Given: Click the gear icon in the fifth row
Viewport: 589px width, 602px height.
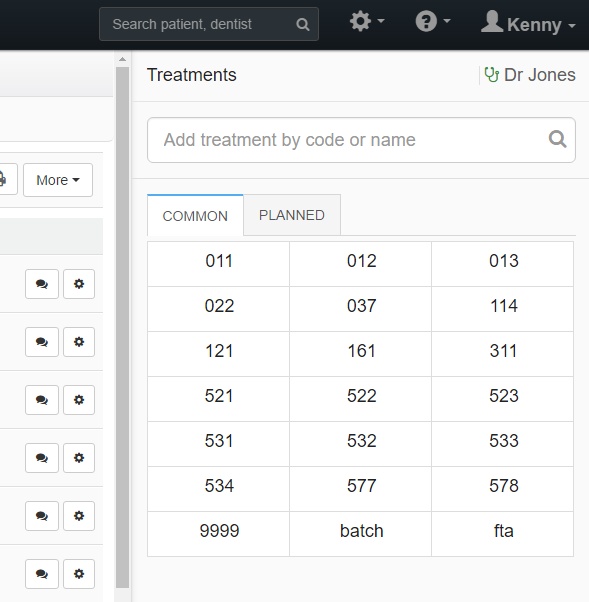Looking at the screenshot, I should click(79, 516).
